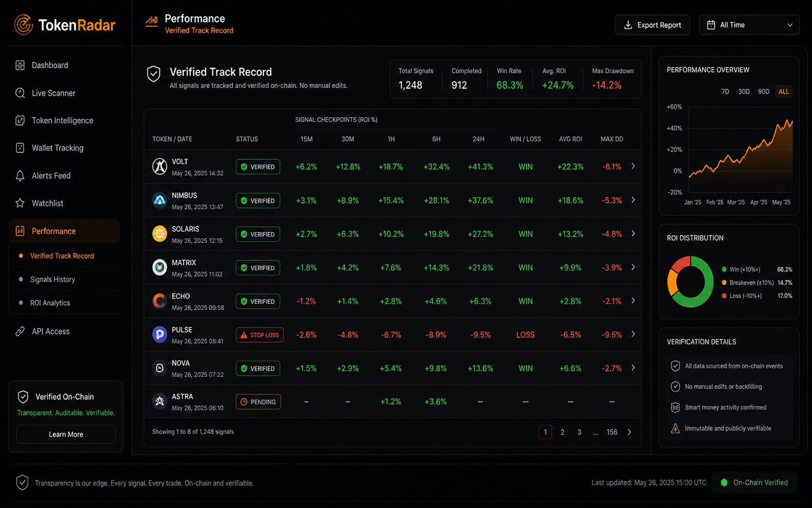Click the PENDING badge on ASTRA row
The image size is (812, 508).
[258, 402]
